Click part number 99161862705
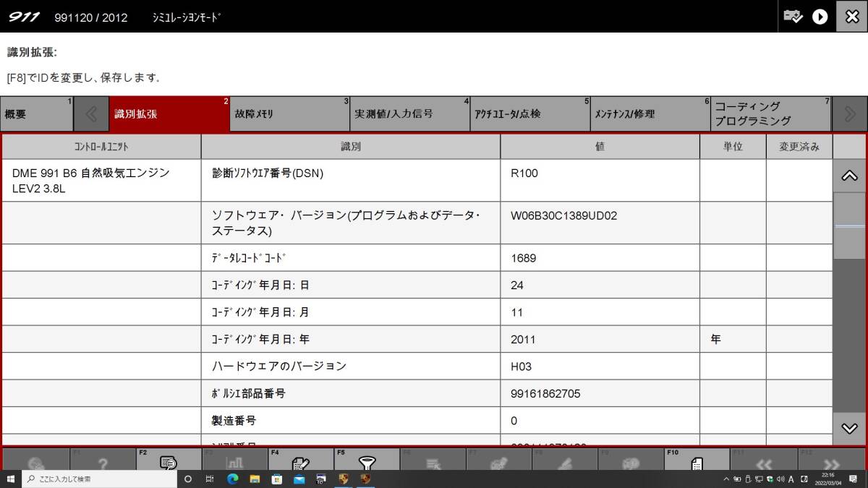 point(545,394)
